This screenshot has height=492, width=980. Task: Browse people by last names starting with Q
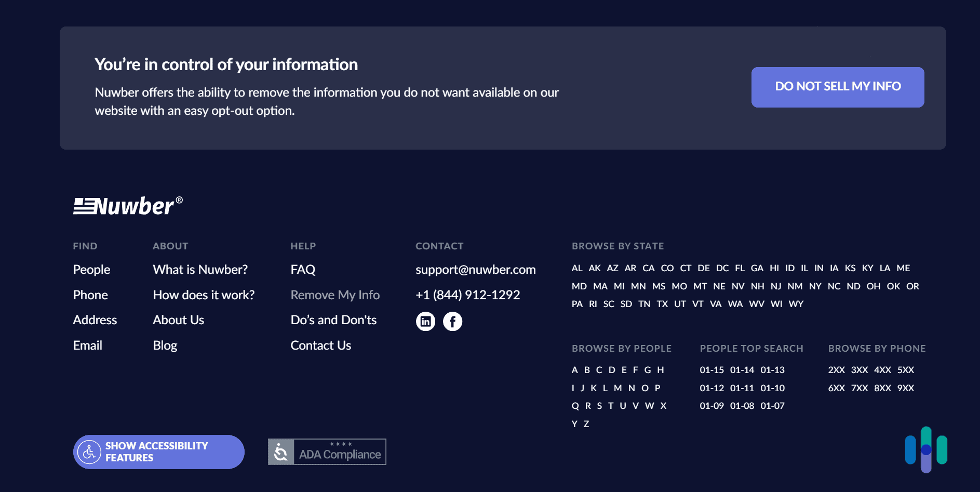click(x=574, y=405)
